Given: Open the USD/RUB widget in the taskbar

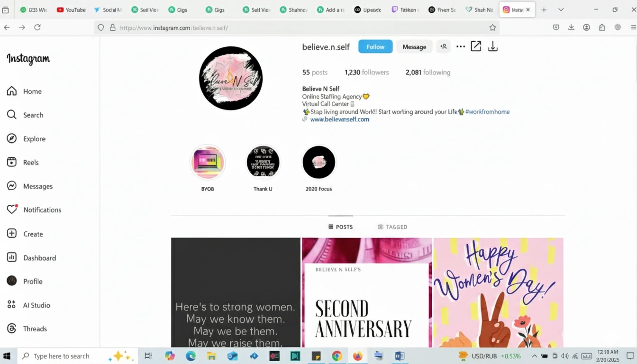Looking at the screenshot, I should click(x=490, y=356).
